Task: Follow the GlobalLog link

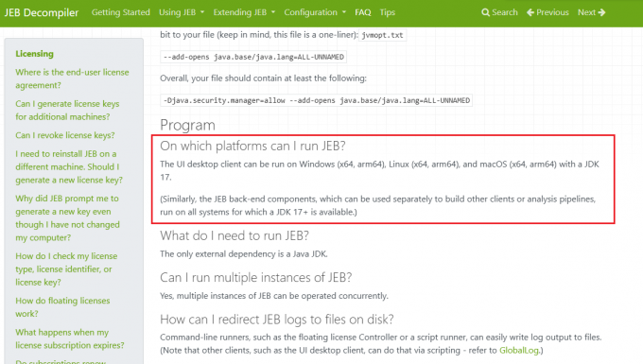Action: pos(519,351)
